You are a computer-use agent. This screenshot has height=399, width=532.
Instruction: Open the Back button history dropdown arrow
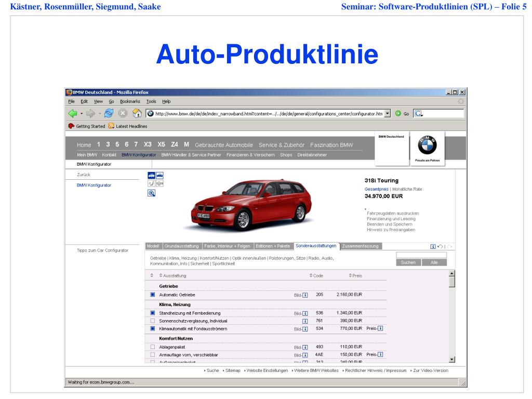[x=82, y=114]
